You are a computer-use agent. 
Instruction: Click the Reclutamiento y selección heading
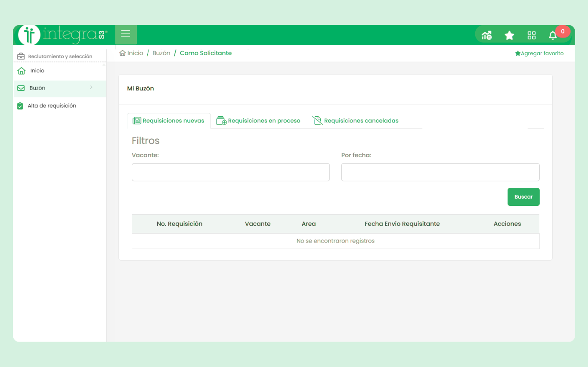(60, 56)
